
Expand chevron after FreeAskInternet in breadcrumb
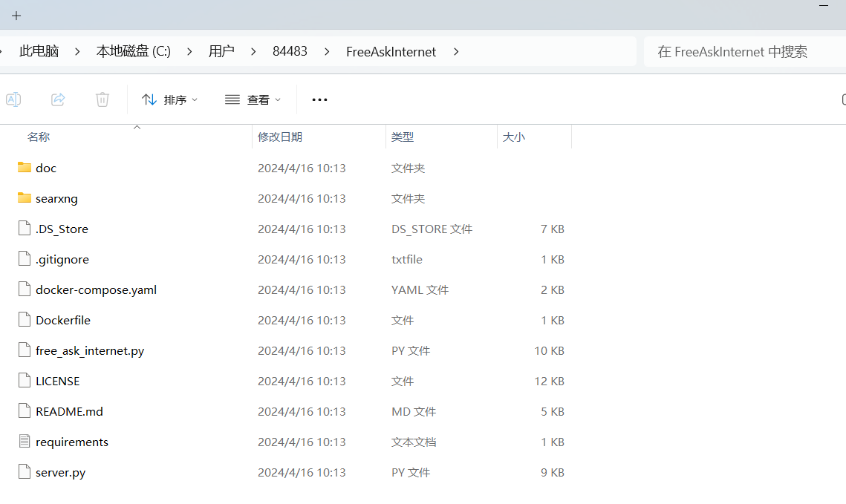[x=456, y=52]
